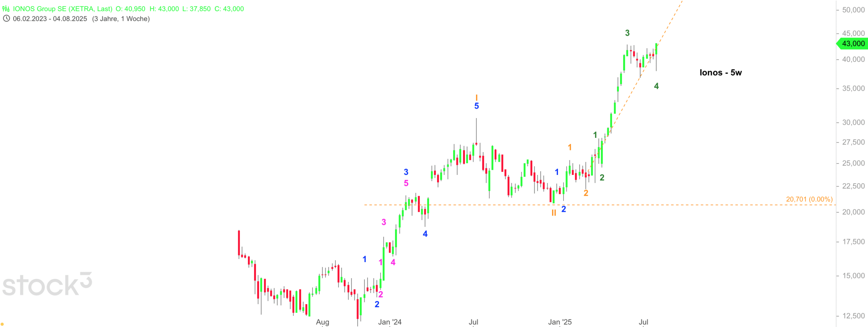The height and width of the screenshot is (327, 868).
Task: Click the Jan '24 label on the time axis
Action: point(390,322)
